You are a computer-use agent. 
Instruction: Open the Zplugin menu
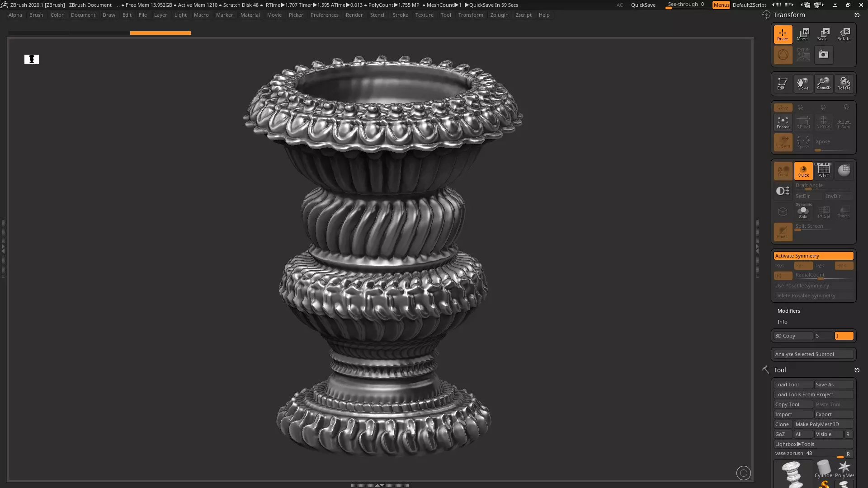(x=499, y=15)
